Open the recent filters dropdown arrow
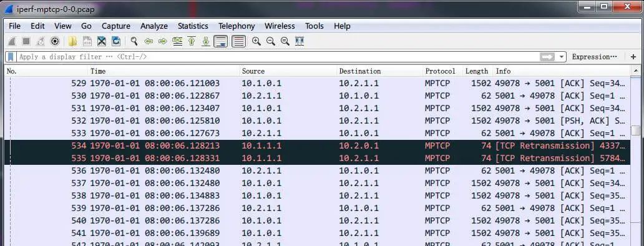Viewport: 644px width, 246px height. [562, 57]
